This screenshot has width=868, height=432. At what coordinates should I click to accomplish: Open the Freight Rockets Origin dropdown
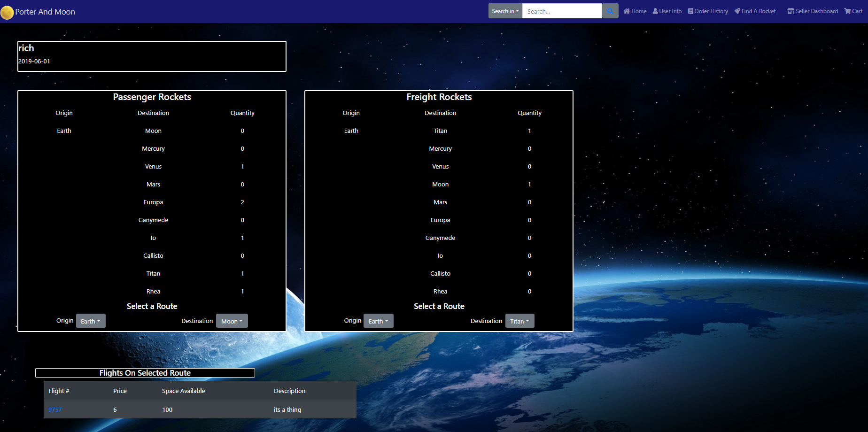point(379,321)
